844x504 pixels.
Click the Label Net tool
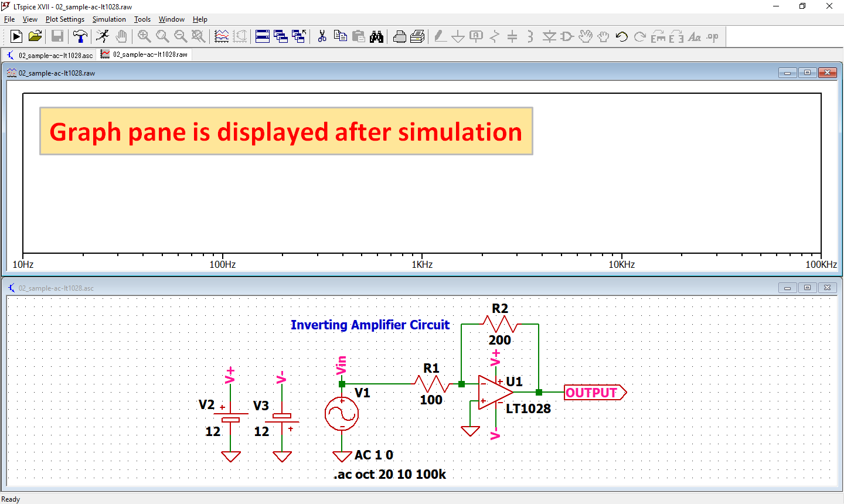click(x=475, y=36)
